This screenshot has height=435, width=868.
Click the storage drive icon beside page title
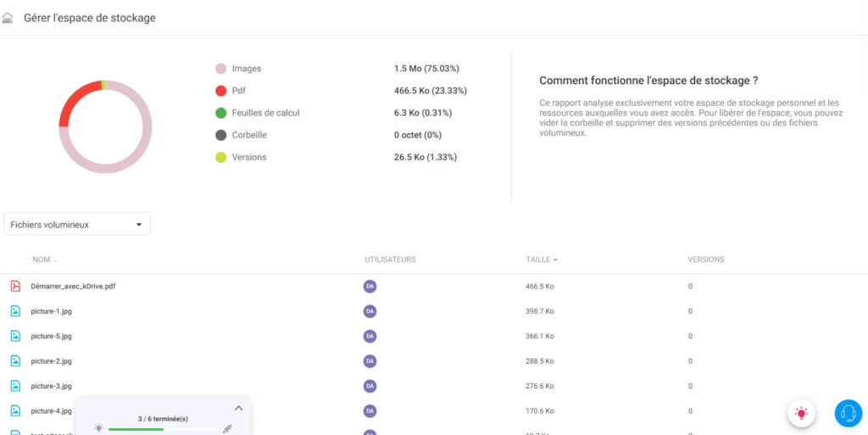(x=8, y=18)
